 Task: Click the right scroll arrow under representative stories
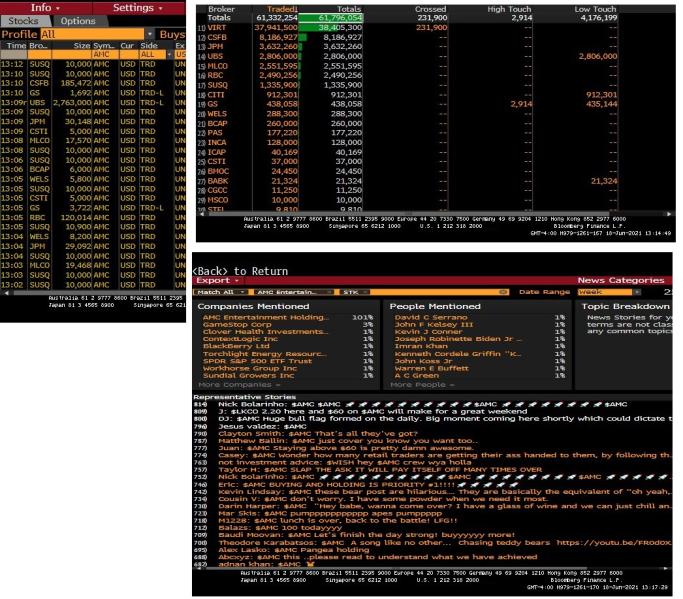coord(667,569)
